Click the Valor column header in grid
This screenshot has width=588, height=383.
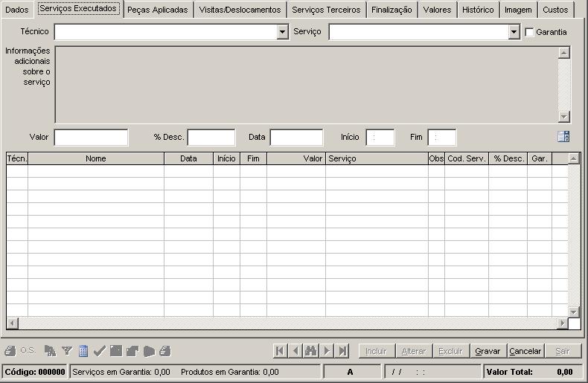click(x=296, y=158)
